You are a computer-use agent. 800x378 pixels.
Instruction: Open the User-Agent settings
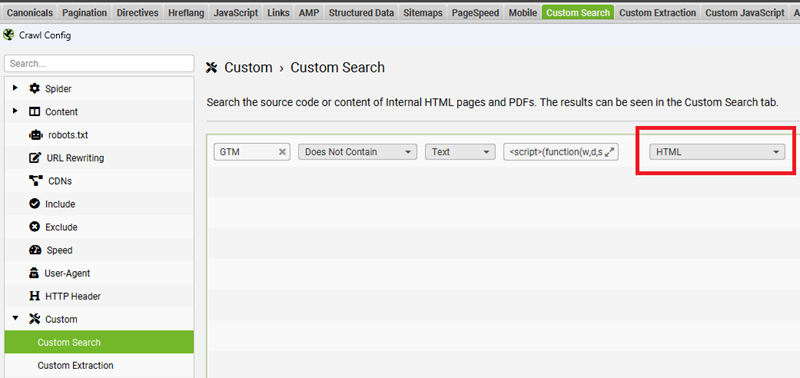(67, 273)
